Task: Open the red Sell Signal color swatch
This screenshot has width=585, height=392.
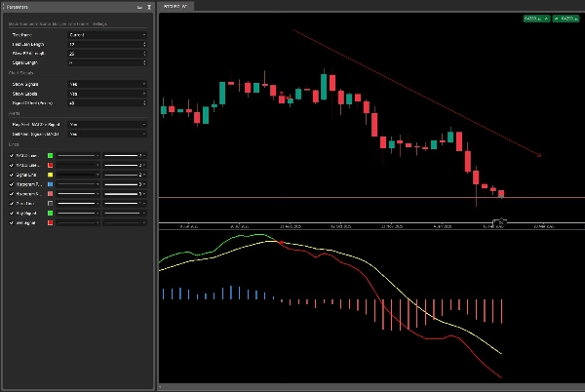Action: 50,223
